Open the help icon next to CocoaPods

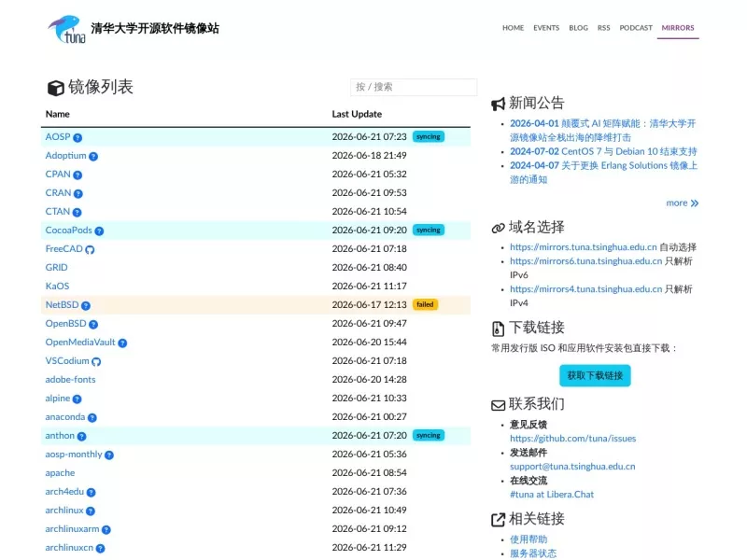click(99, 231)
